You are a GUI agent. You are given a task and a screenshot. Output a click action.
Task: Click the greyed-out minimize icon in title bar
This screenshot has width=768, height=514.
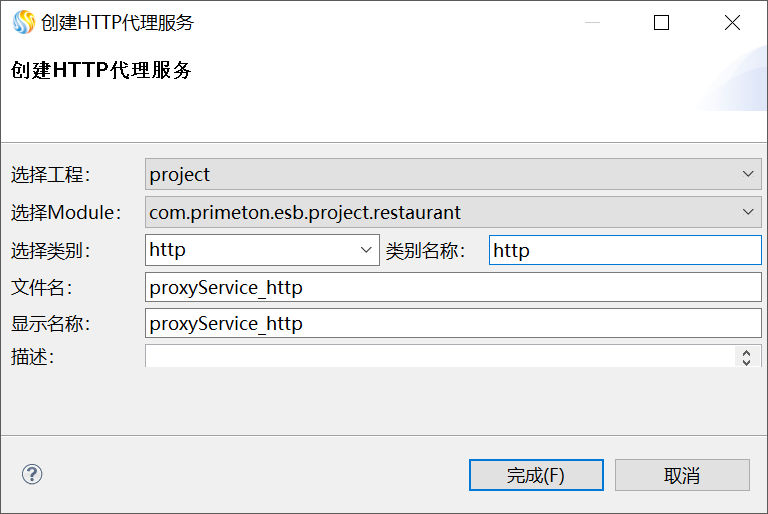590,22
